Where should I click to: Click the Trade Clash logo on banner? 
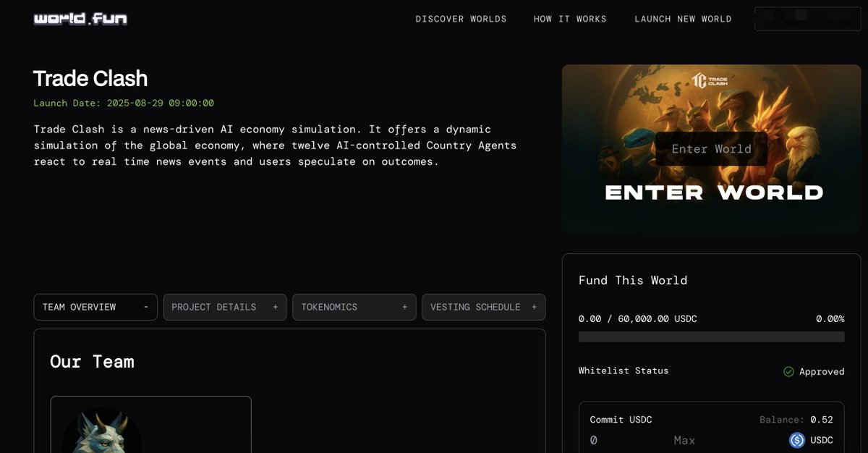710,80
